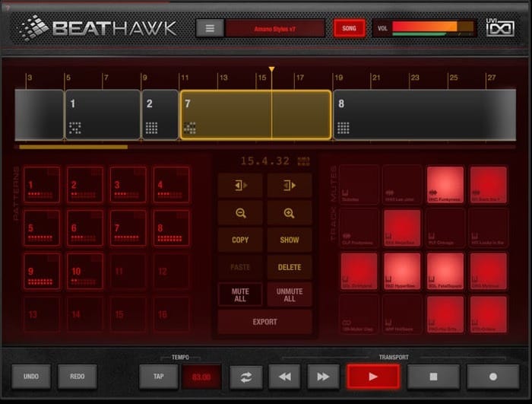
Task: Select pattern 10 pad
Action: (85, 271)
